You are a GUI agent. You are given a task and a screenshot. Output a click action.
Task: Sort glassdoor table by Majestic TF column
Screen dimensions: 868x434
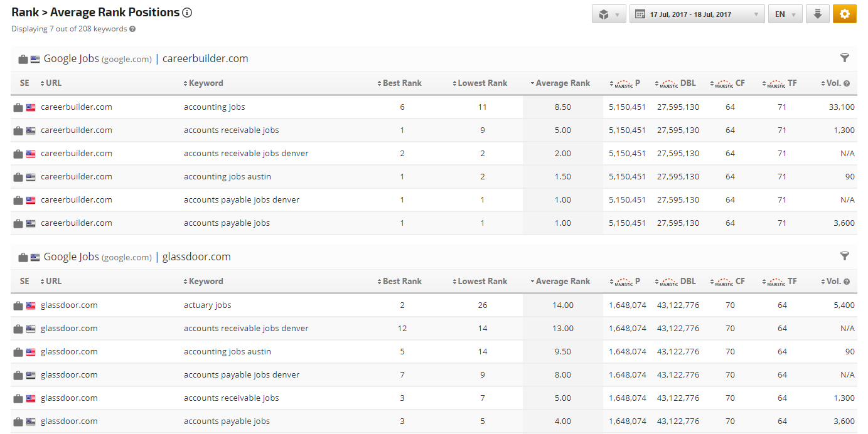781,282
